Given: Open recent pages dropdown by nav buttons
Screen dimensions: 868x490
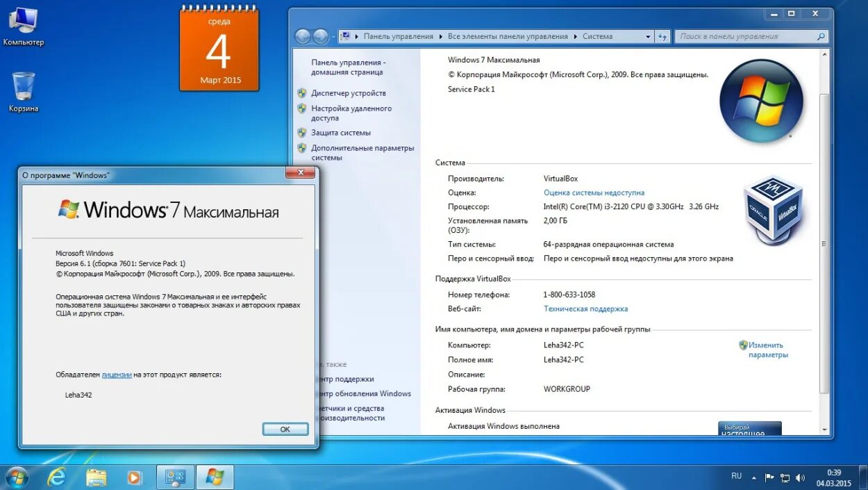Looking at the screenshot, I should coord(333,37).
